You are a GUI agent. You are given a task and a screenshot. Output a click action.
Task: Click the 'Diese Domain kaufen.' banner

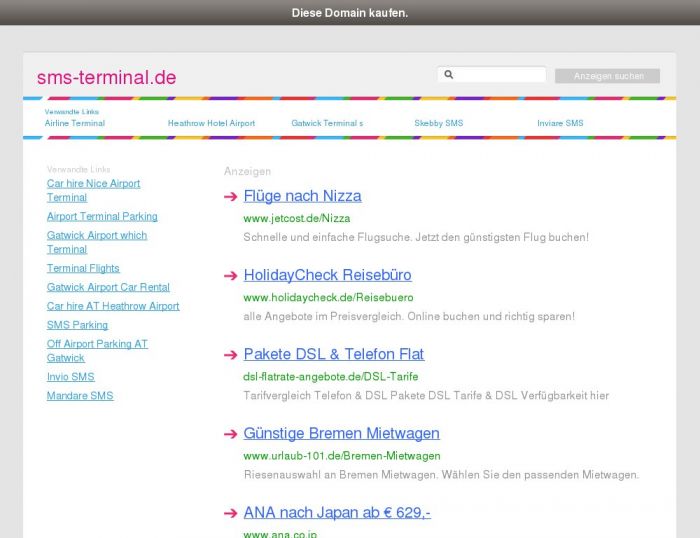(x=350, y=13)
